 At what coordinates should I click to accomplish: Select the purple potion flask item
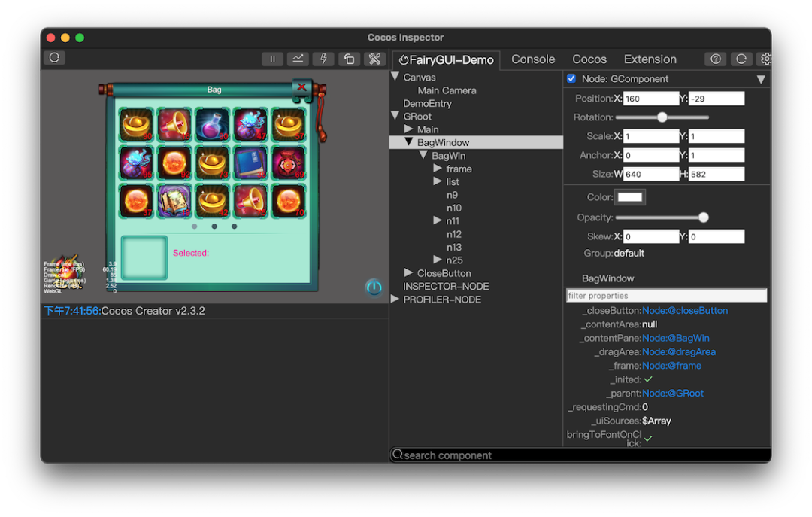click(212, 124)
